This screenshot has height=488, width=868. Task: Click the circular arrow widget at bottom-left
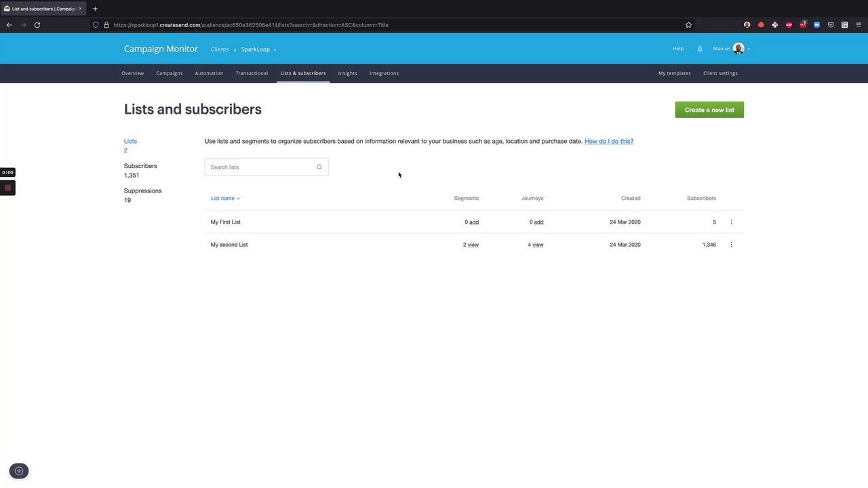(19, 471)
